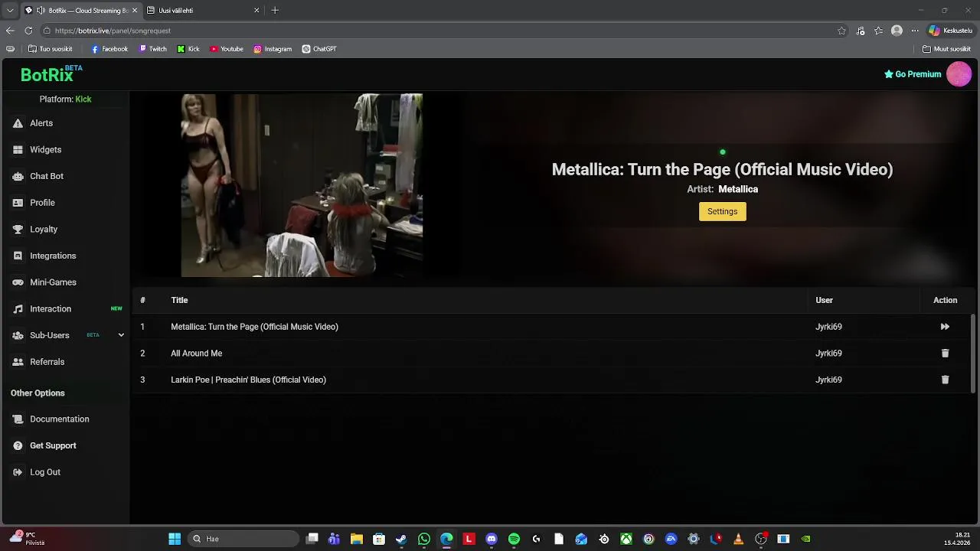Open the browser extensions icon

click(x=861, y=31)
